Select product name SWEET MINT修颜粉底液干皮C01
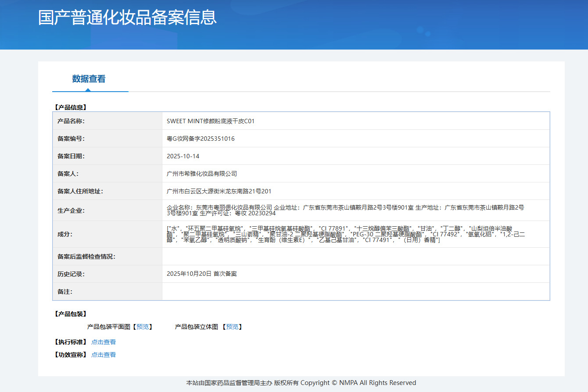 [211, 121]
